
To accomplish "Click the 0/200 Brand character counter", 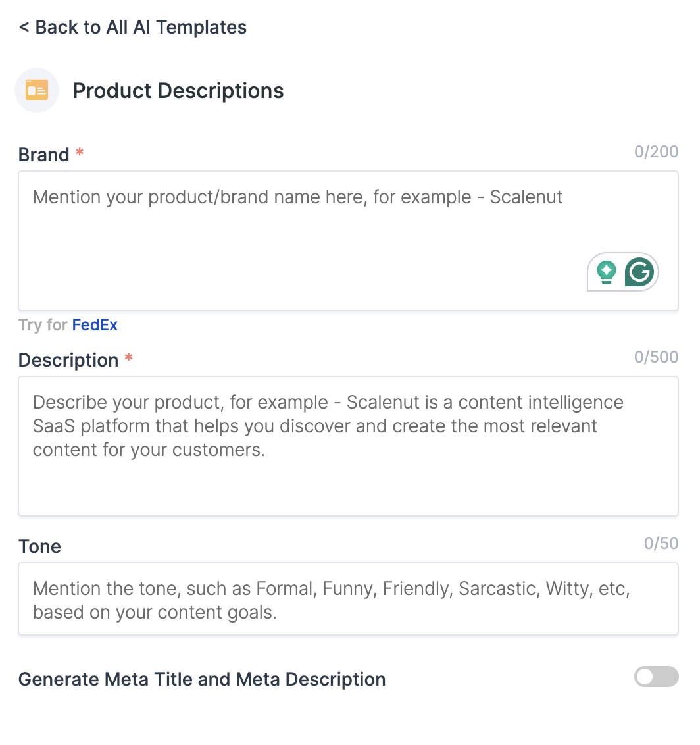I will (657, 151).
